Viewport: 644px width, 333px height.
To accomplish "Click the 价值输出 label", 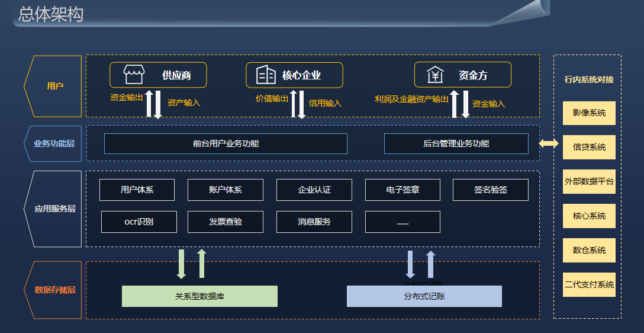I will tap(272, 99).
